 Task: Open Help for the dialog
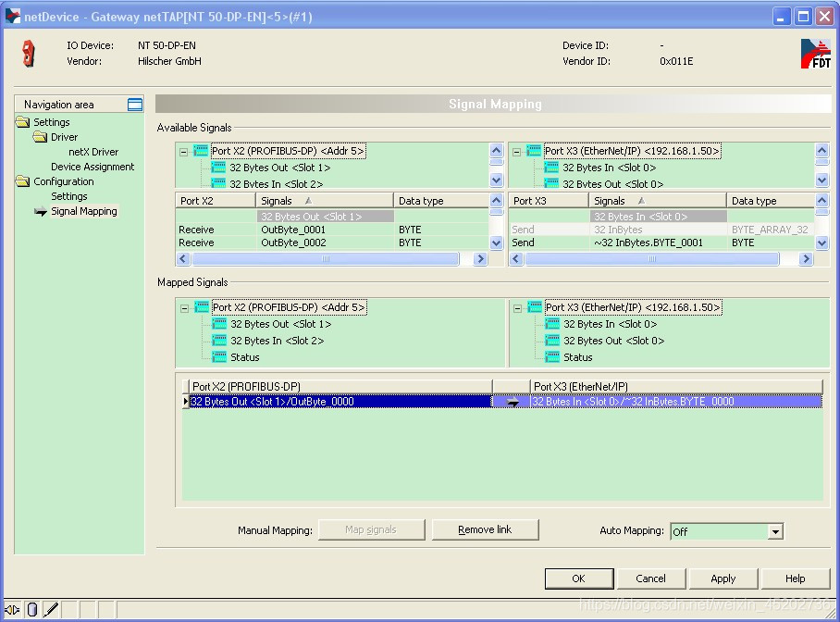[795, 578]
